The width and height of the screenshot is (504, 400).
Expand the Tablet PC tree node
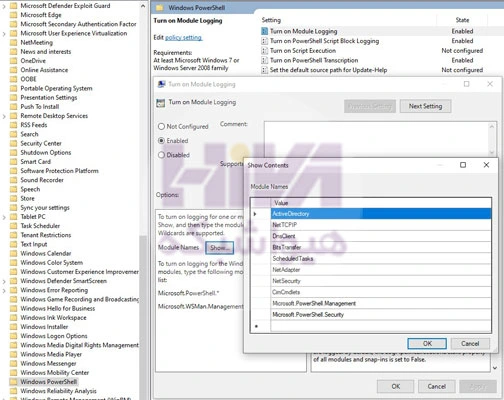click(x=4, y=217)
